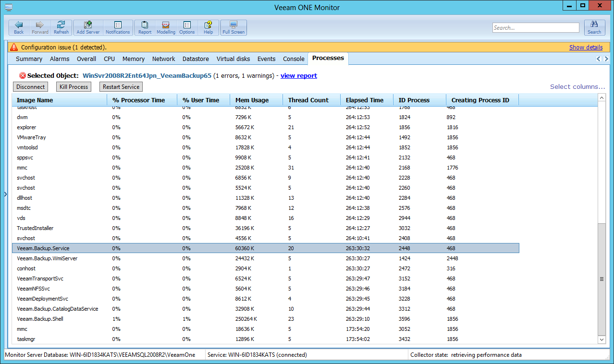Sort by Mem Usage column header
The width and height of the screenshot is (614, 364).
click(257, 100)
